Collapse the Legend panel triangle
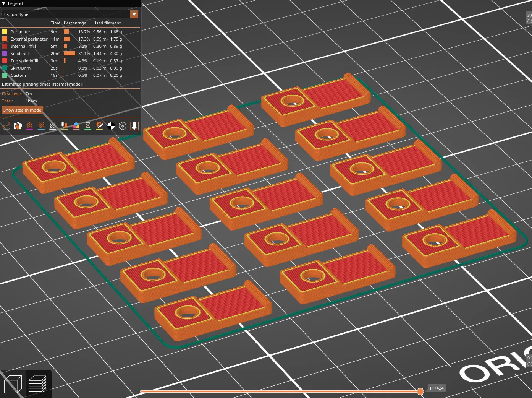 pos(3,3)
